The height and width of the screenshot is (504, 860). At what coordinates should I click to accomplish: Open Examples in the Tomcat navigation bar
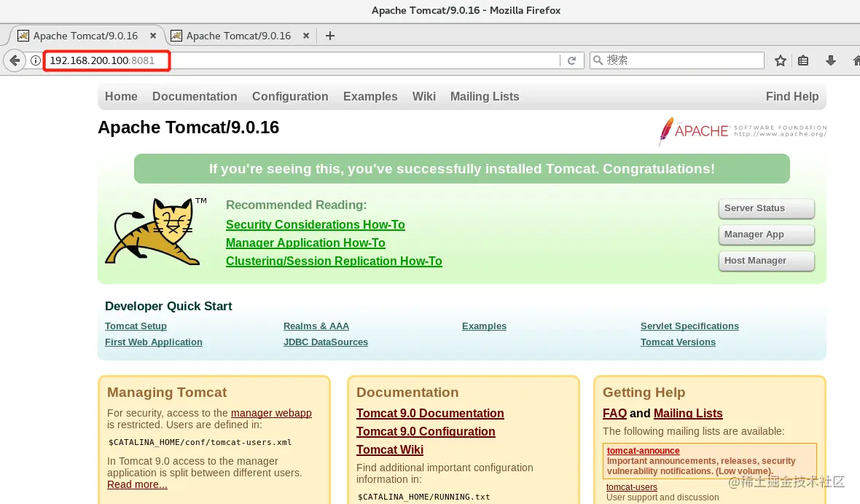point(370,96)
